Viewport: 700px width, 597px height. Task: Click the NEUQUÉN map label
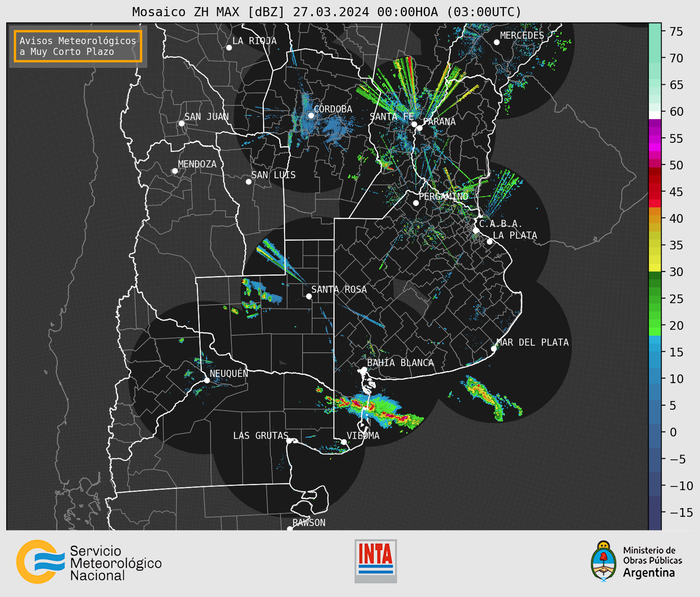229,374
